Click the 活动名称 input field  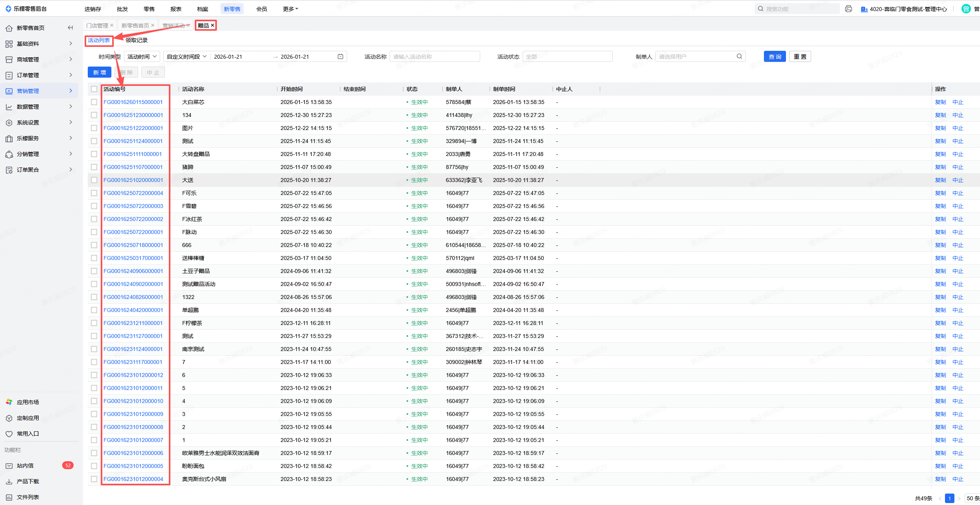[x=435, y=57]
